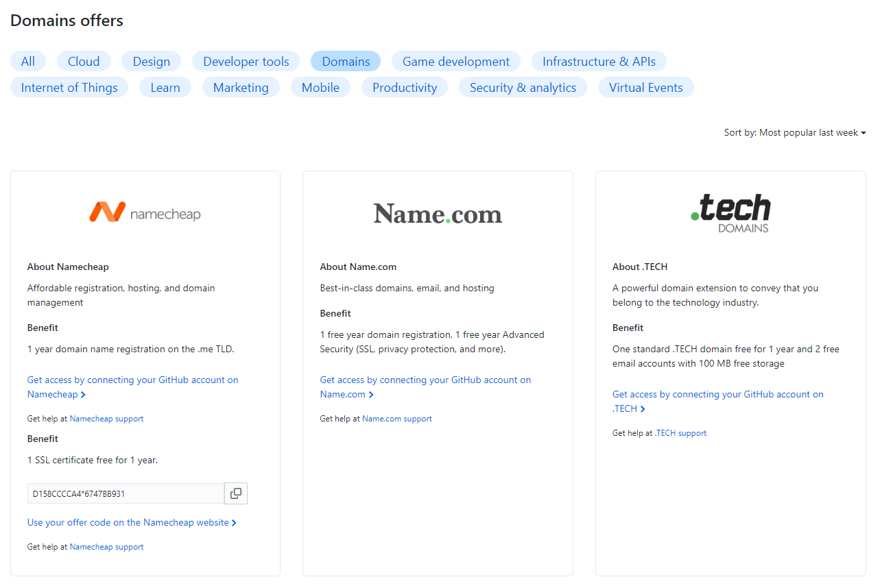
Task: Select the Learn category filter
Action: coord(165,88)
